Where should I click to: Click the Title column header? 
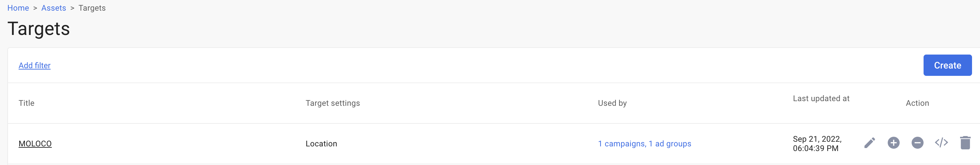[x=27, y=103]
